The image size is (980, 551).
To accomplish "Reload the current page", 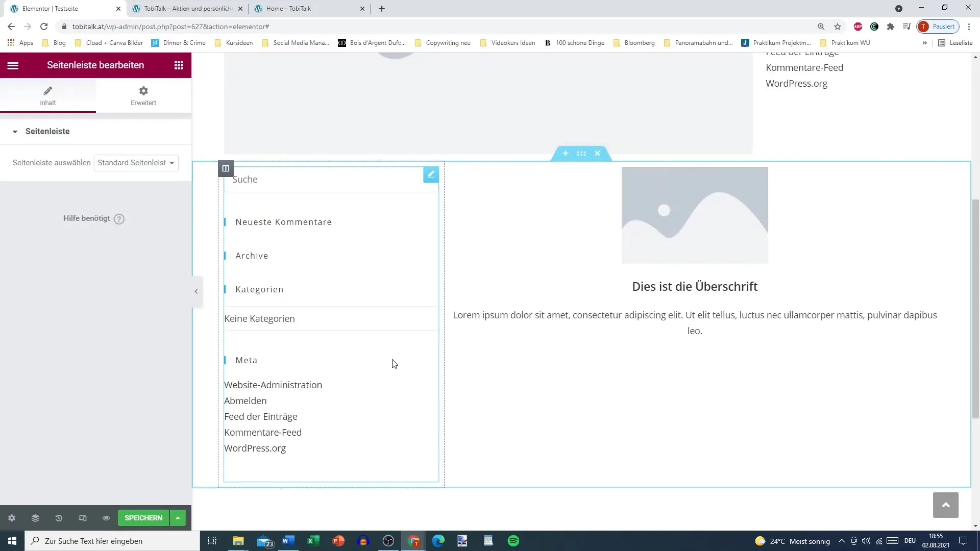I will [44, 27].
